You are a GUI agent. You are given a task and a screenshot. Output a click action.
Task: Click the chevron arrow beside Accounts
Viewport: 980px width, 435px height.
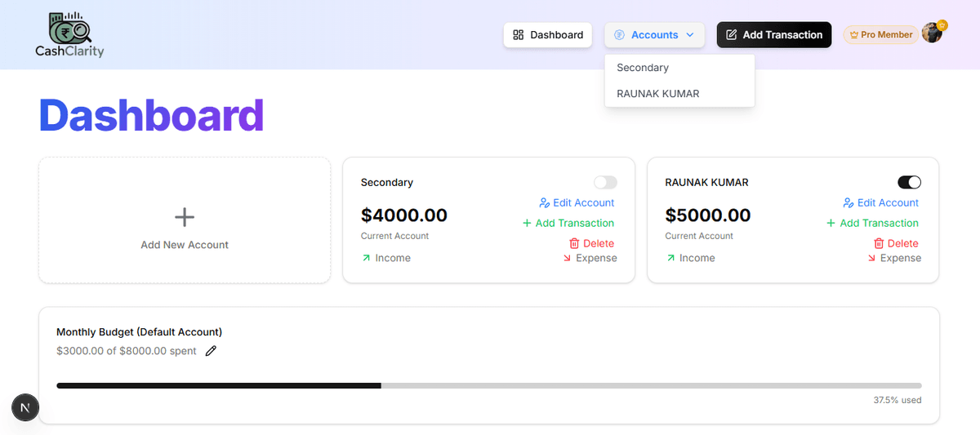point(690,35)
